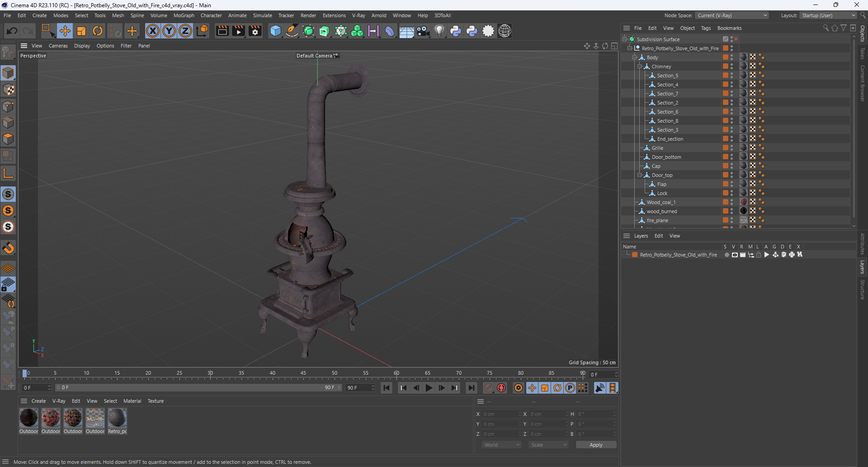The image size is (868, 467).
Task: Open the Simulate menu
Action: tap(262, 15)
